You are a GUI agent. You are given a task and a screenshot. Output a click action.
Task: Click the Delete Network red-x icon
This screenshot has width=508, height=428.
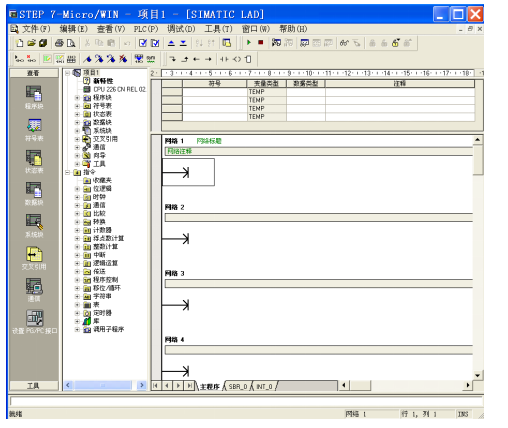(31, 59)
